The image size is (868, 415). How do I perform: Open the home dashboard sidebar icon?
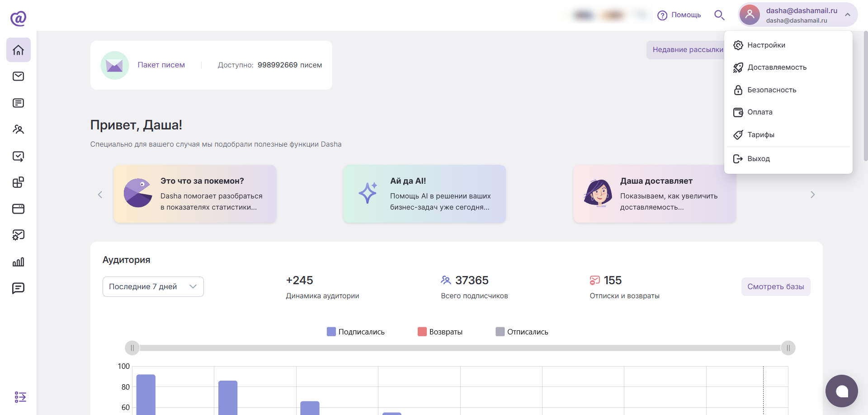pyautogui.click(x=19, y=50)
